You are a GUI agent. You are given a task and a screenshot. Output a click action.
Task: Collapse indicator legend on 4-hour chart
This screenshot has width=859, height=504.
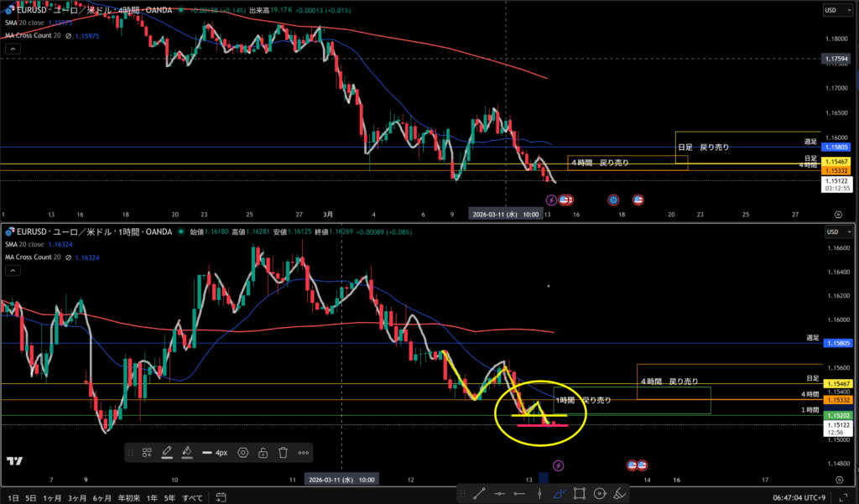(12, 50)
